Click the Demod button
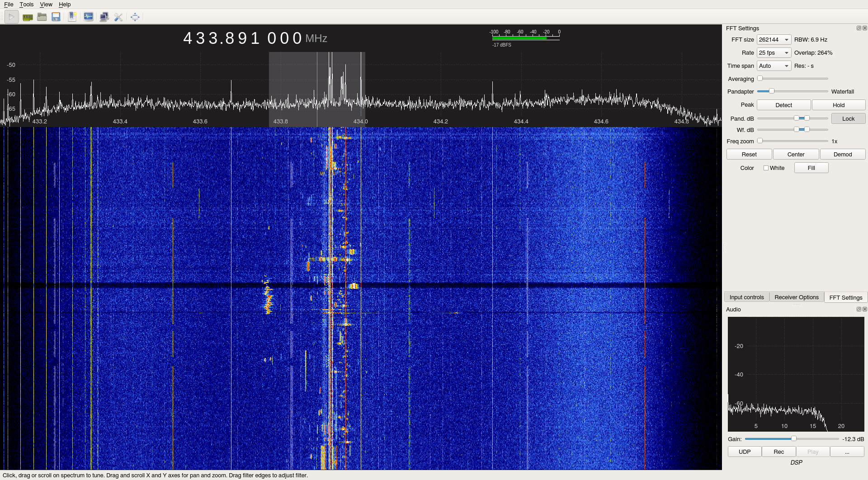 point(843,154)
